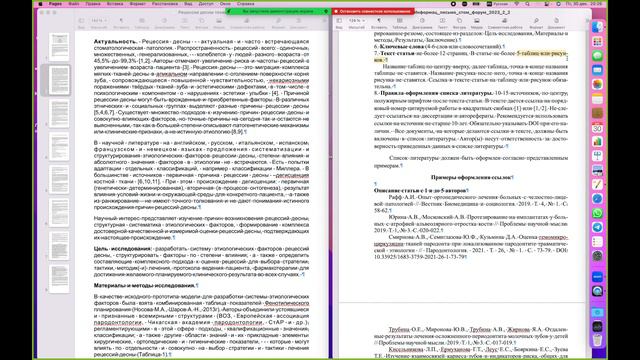Open Numbers from the Dock
The height and width of the screenshot is (360, 640).
pos(597,142)
